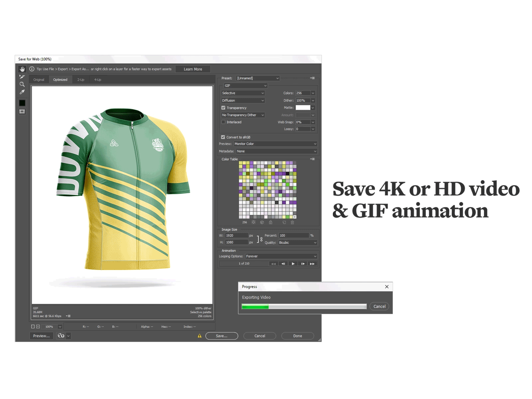Delete the selected color from the Color Table
This screenshot has height=399, width=532.
click(x=292, y=222)
